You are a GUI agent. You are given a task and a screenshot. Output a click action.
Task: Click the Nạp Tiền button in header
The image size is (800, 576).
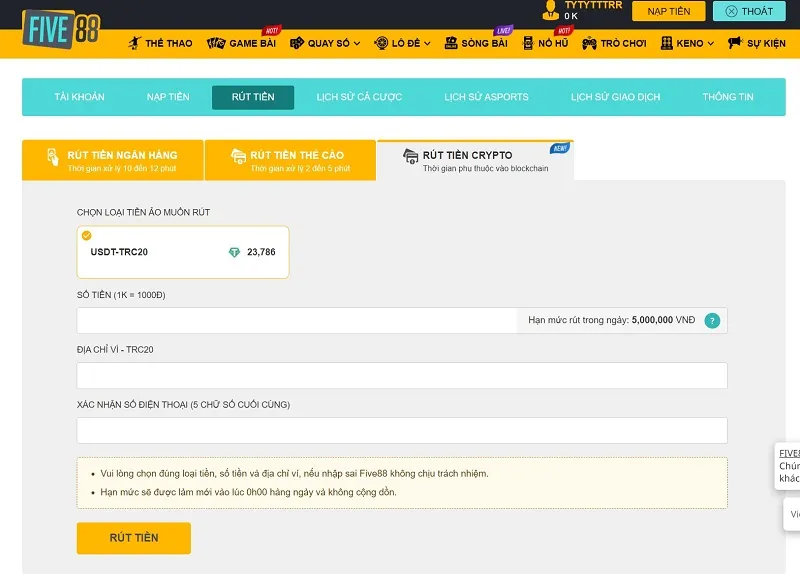click(668, 11)
